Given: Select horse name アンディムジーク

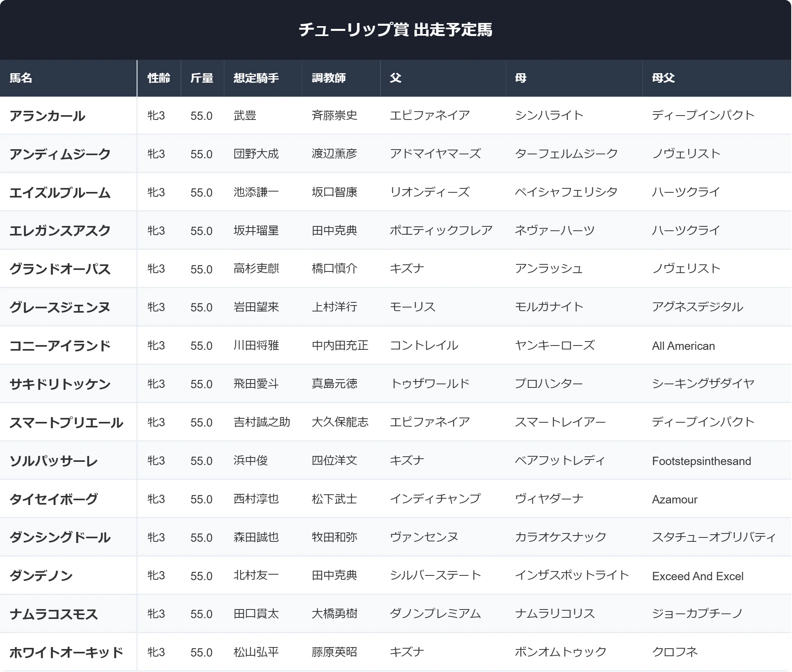Looking at the screenshot, I should pos(60,154).
